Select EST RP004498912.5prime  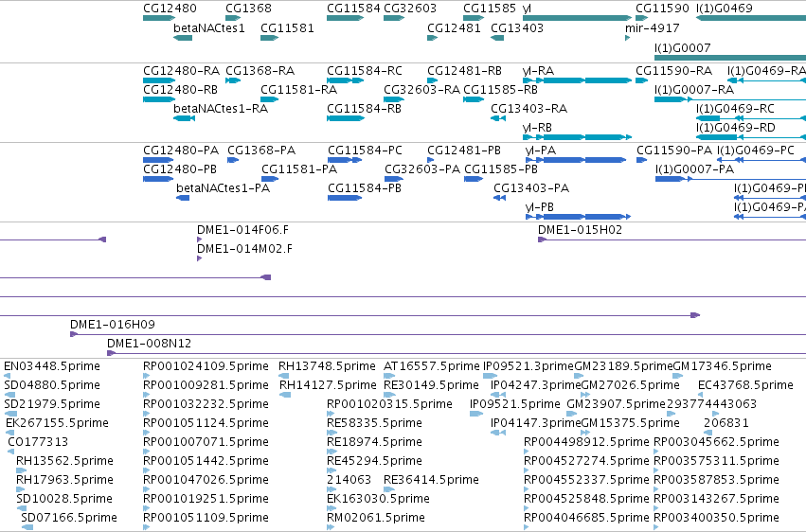[527, 452]
